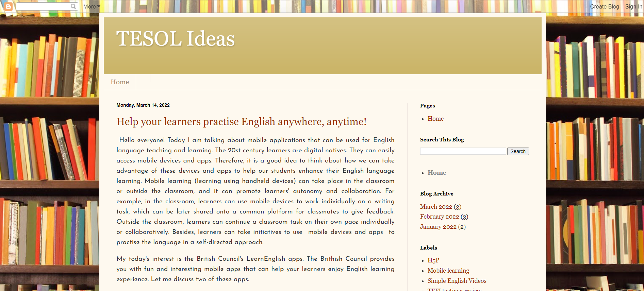The image size is (644, 291).
Task: Focus the Search This Blog text field
Action: click(463, 151)
